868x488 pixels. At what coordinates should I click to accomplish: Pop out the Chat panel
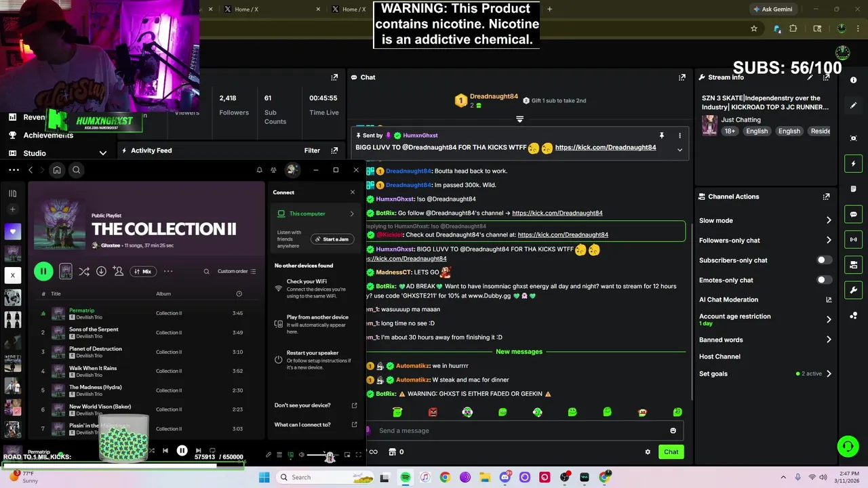coord(682,77)
